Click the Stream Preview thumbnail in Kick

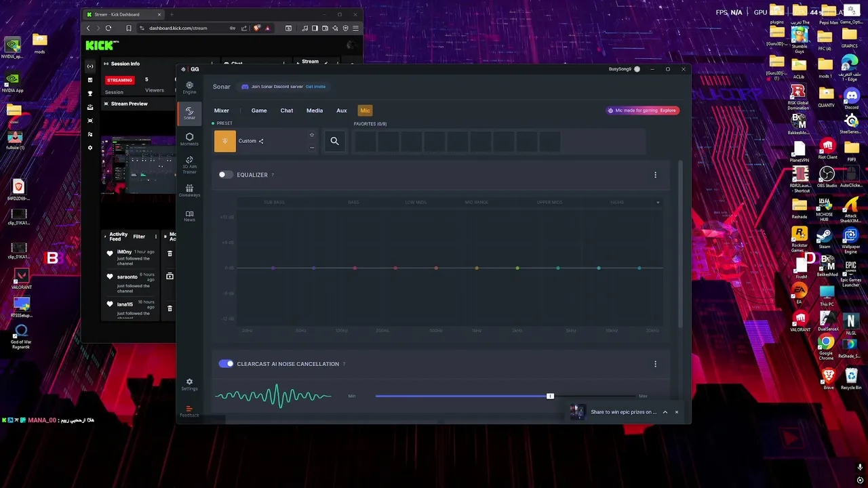(x=138, y=166)
